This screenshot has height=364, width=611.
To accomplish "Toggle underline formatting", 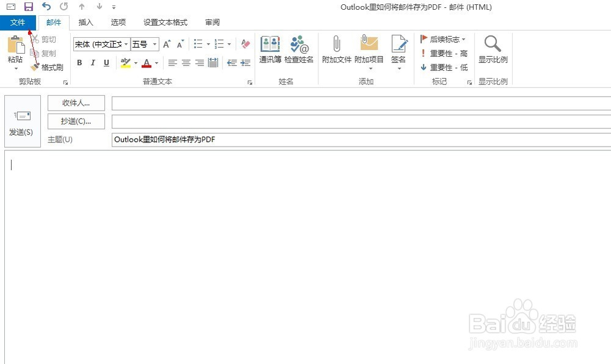I will tap(106, 63).
